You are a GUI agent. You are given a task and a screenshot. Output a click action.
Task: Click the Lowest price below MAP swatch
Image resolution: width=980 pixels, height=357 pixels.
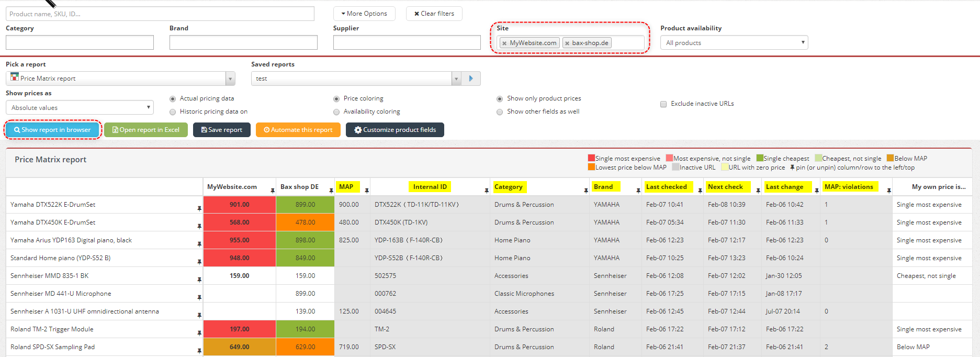tap(591, 167)
